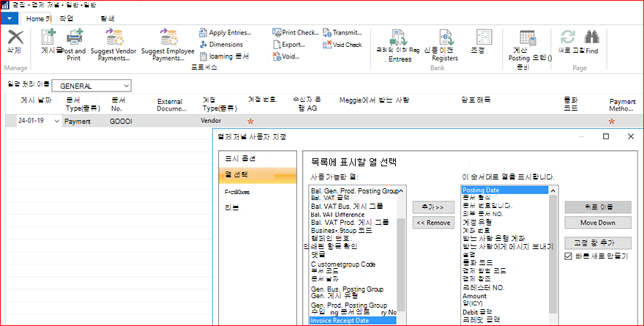Viewport: 644px width, 326px height.
Task: Click available columns list scroll-up arrow
Action: pyautogui.click(x=401, y=190)
